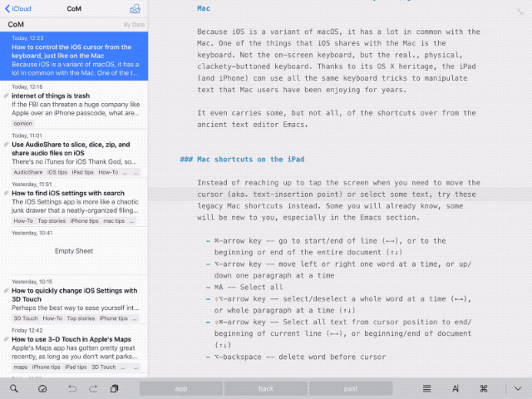Open inline text formatting A icon

click(456, 388)
